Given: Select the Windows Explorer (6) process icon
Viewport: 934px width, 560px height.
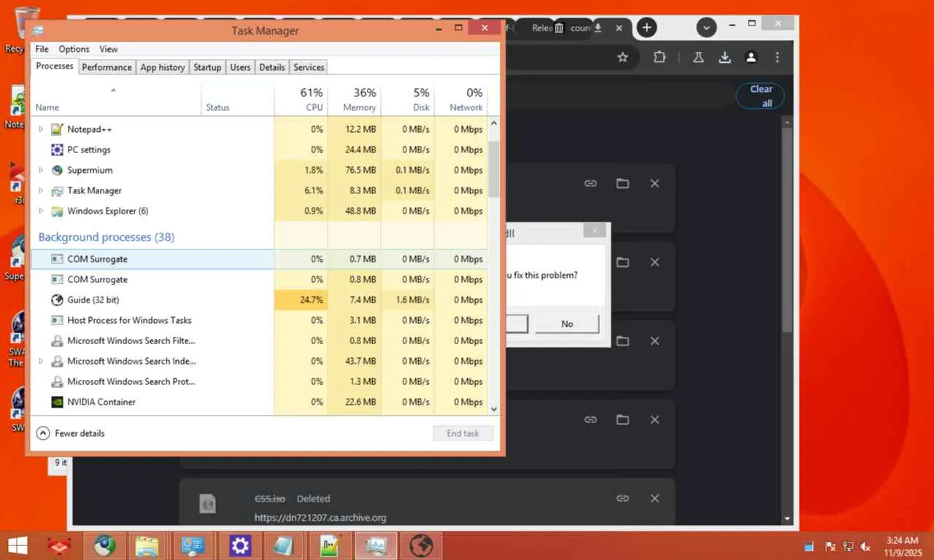Looking at the screenshot, I should coord(57,211).
